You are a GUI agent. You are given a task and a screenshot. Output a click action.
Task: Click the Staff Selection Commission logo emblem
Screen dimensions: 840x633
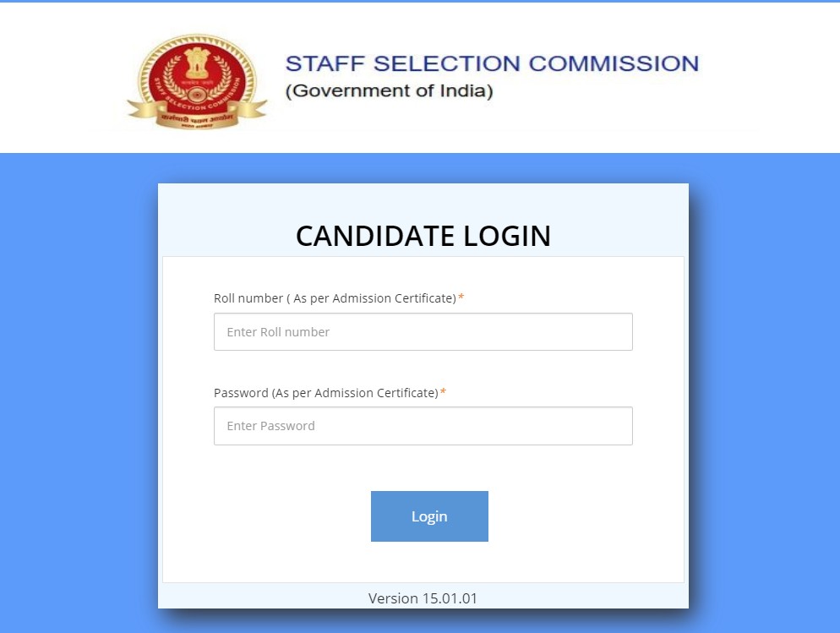pyautogui.click(x=195, y=79)
